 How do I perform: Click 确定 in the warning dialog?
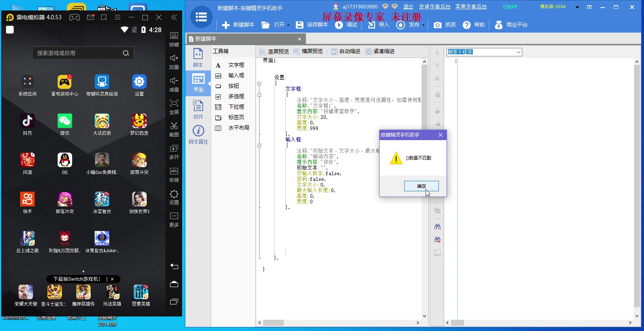pos(421,186)
